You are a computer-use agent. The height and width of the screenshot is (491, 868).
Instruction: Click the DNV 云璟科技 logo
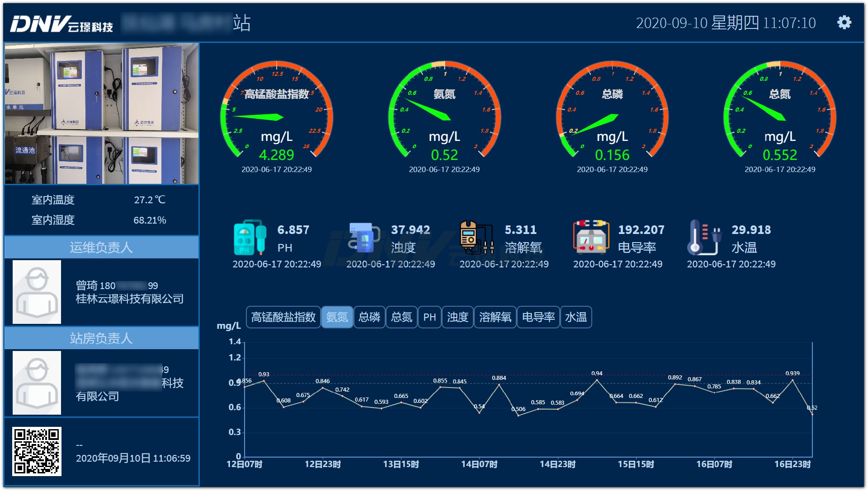(61, 24)
